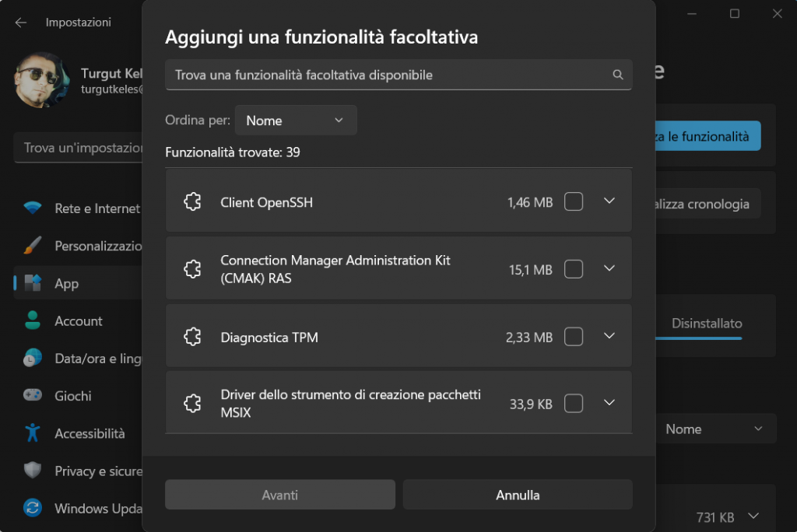This screenshot has height=532, width=797.
Task: Open the Ordina per Nome dropdown
Action: pyautogui.click(x=296, y=121)
